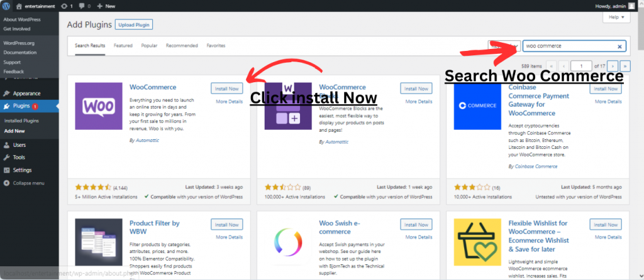Image resolution: width=644 pixels, height=280 pixels.
Task: Switch to the Recommended tab
Action: click(x=182, y=45)
